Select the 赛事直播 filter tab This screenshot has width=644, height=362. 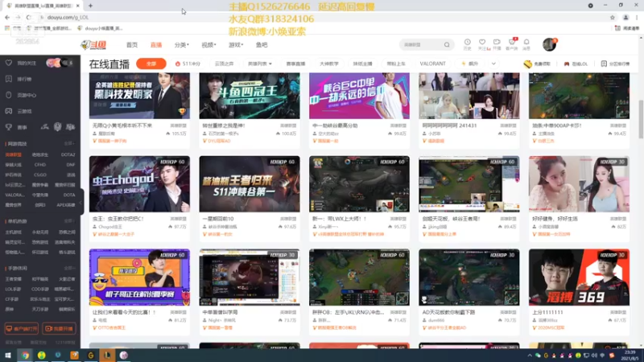point(295,64)
